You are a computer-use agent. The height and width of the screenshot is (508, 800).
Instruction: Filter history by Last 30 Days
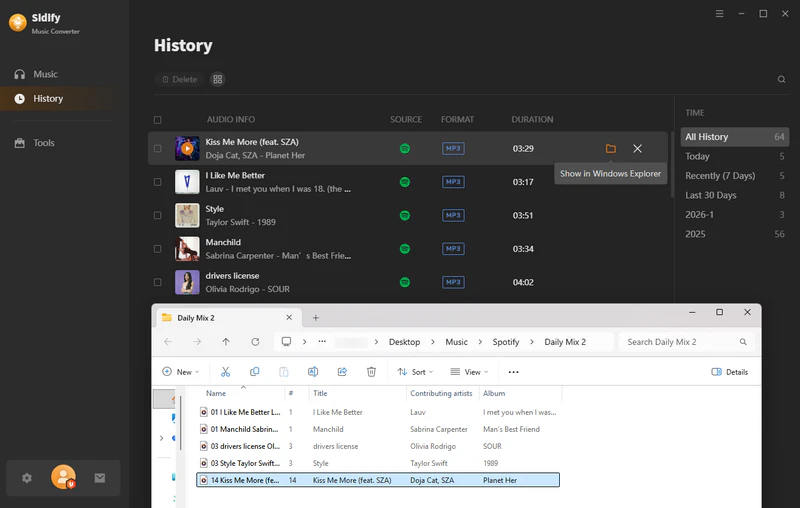(710, 195)
